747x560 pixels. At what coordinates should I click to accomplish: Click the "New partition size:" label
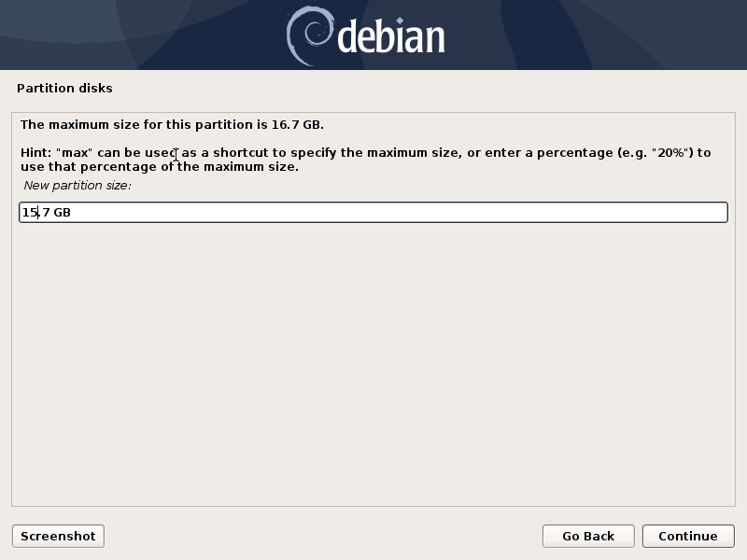pyautogui.click(x=78, y=185)
